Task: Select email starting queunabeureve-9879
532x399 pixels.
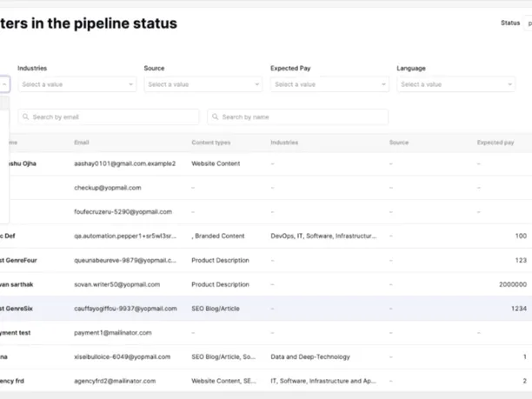Action: click(x=125, y=260)
